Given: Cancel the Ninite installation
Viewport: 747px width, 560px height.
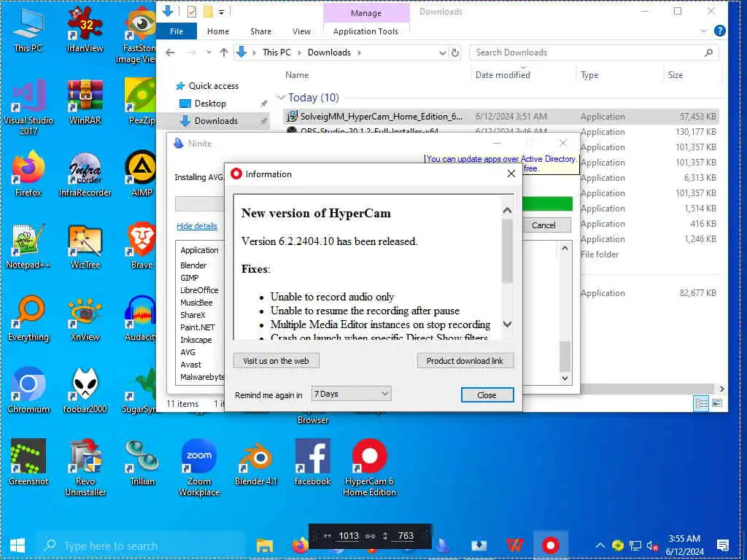Looking at the screenshot, I should pos(543,225).
